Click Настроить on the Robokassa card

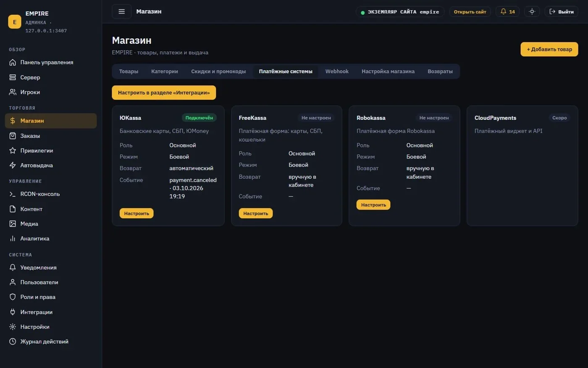[373, 205]
